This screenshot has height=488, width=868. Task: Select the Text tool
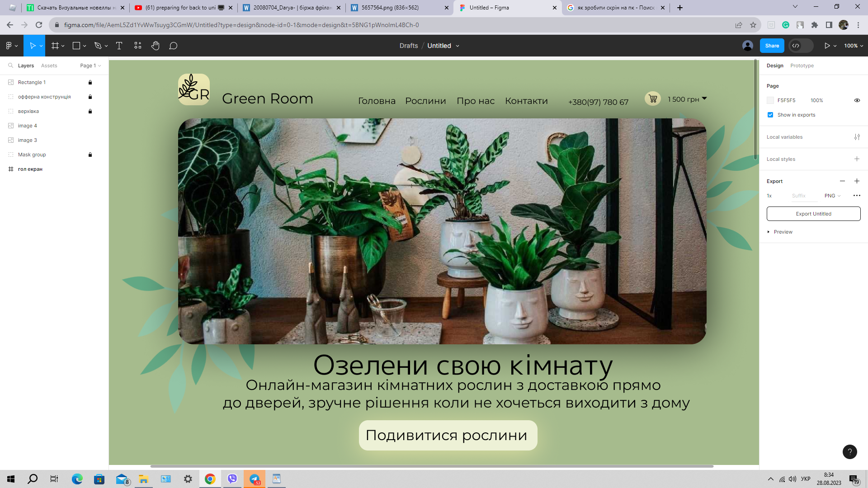point(119,46)
